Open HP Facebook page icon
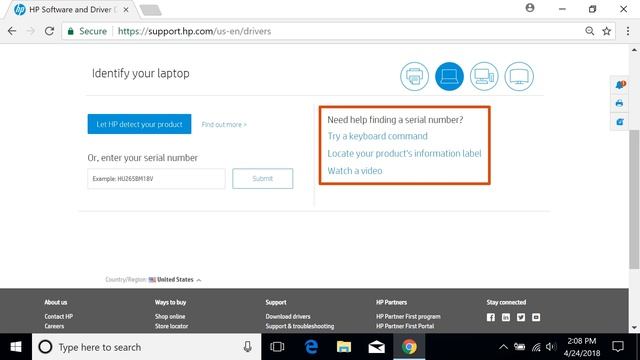640x360 pixels. point(491,317)
